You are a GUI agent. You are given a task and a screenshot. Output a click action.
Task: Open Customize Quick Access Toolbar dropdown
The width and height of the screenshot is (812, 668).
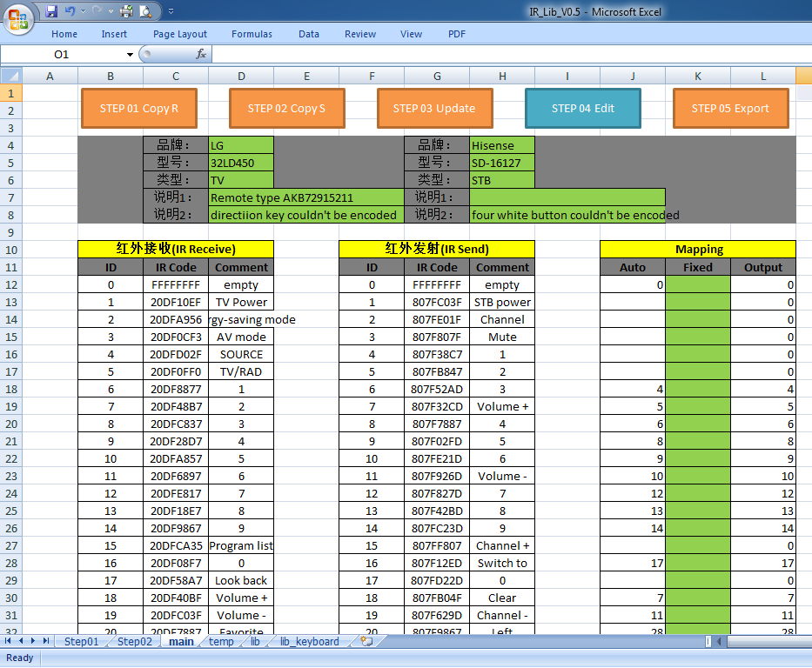(170, 11)
